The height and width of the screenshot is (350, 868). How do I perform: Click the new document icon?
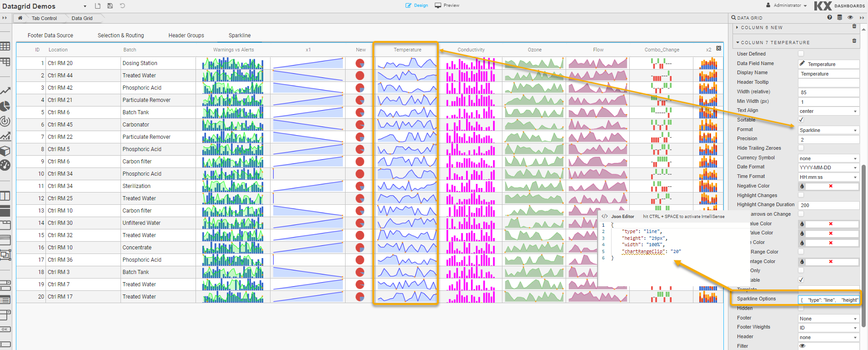point(98,6)
